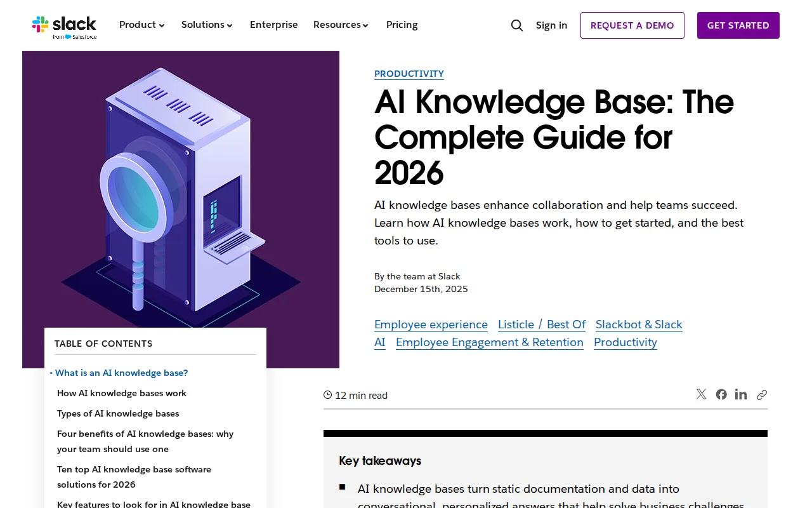The height and width of the screenshot is (508, 812).
Task: Click the Table of Contents heading
Action: [x=103, y=344]
